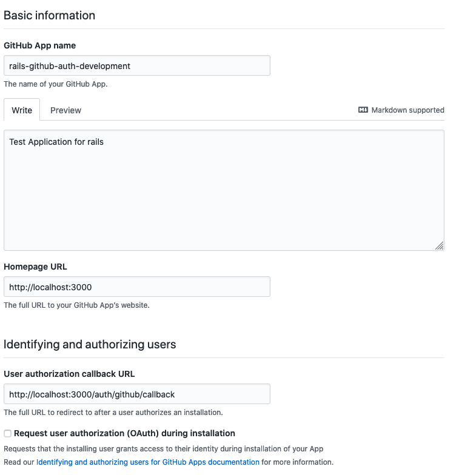
Task: Click the User authorization callback URL label
Action: pos(69,374)
